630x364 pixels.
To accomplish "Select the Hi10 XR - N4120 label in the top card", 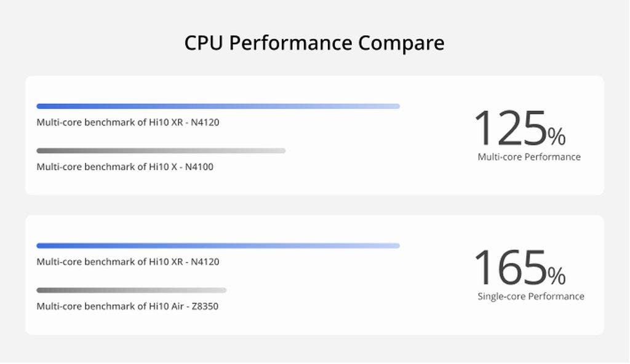I will 128,122.
